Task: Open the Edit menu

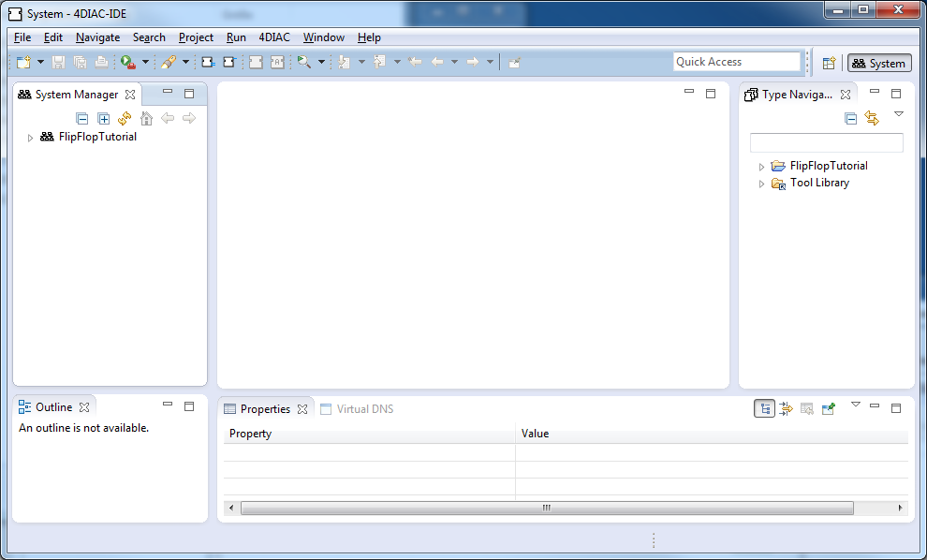Action: coord(53,37)
